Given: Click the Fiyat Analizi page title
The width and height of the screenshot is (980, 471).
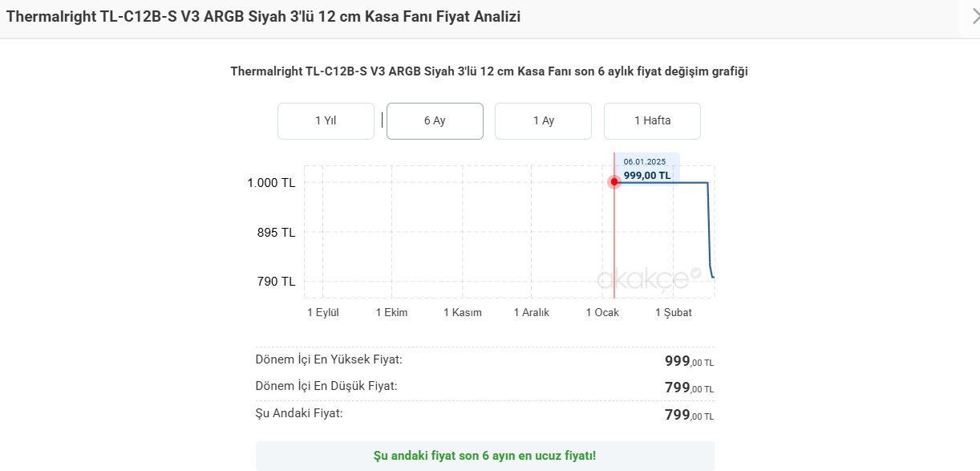Looking at the screenshot, I should (x=263, y=17).
